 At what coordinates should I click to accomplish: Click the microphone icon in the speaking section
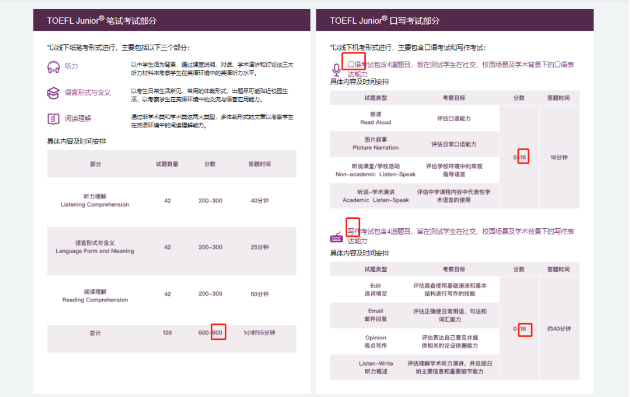[336, 70]
